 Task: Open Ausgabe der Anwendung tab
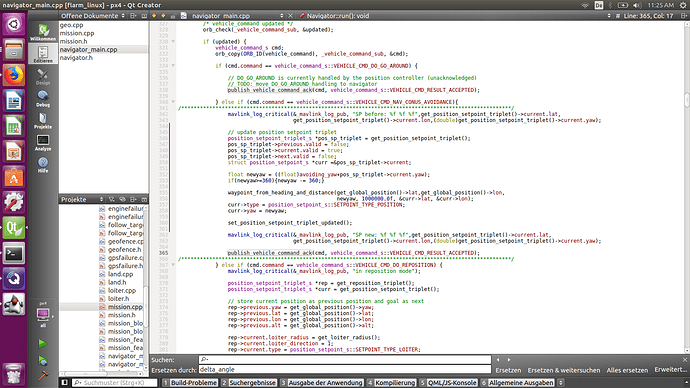pos(322,383)
